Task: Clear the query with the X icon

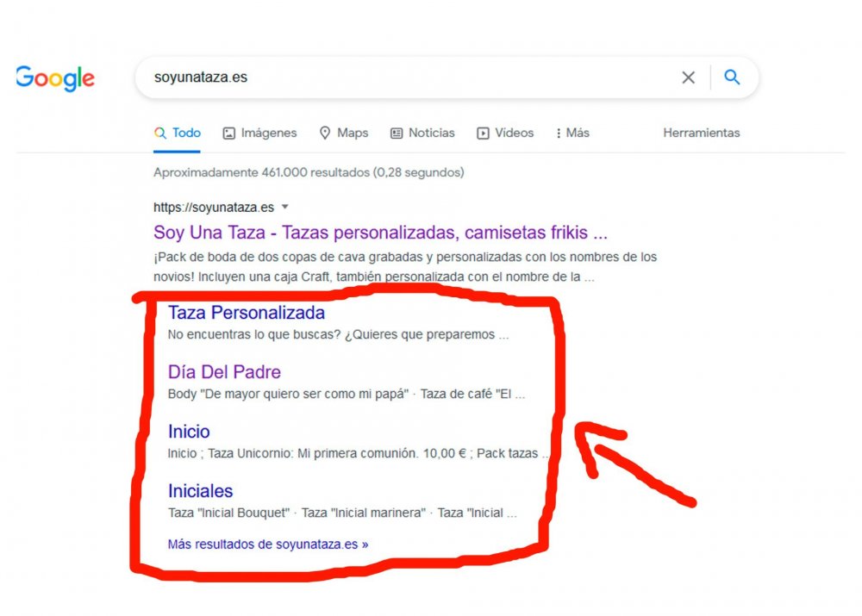Action: (x=689, y=78)
